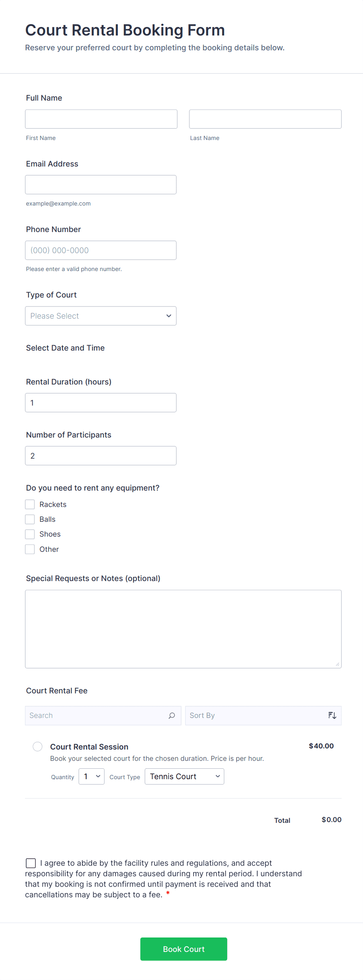Click the search magnifier icon
Image resolution: width=363 pixels, height=980 pixels.
[172, 716]
